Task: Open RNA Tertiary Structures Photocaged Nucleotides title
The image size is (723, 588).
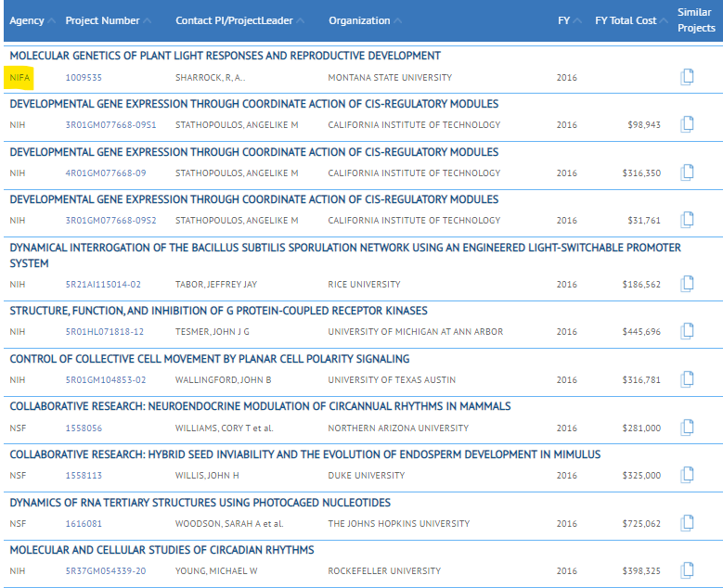Action: 200,503
